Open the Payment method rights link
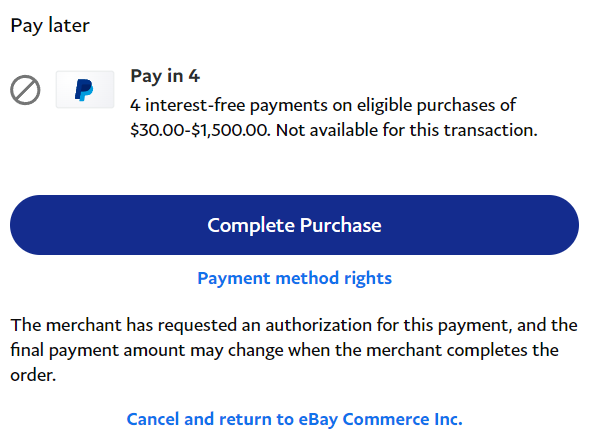Image resolution: width=596 pixels, height=440 pixels. 295,279
